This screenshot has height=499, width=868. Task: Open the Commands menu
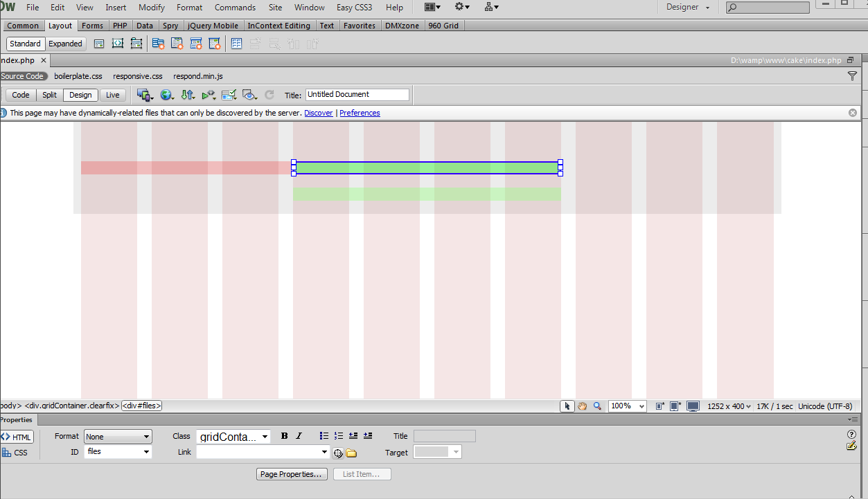point(235,8)
